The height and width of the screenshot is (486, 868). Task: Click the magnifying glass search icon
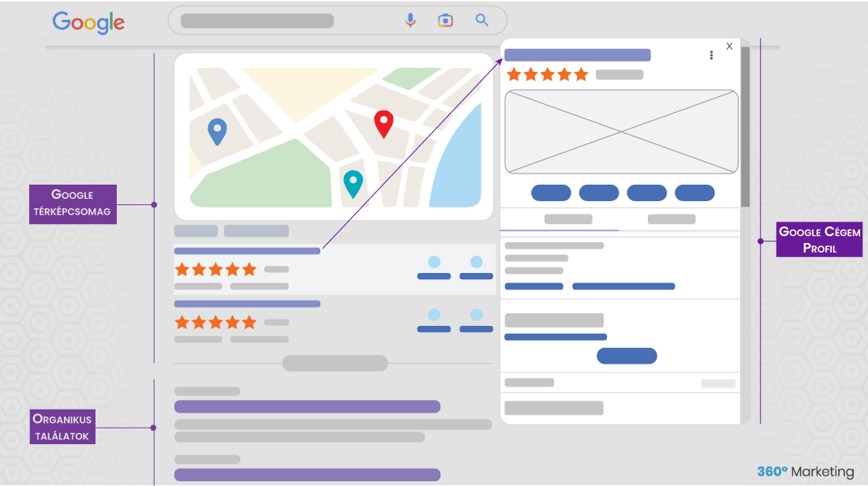point(481,20)
